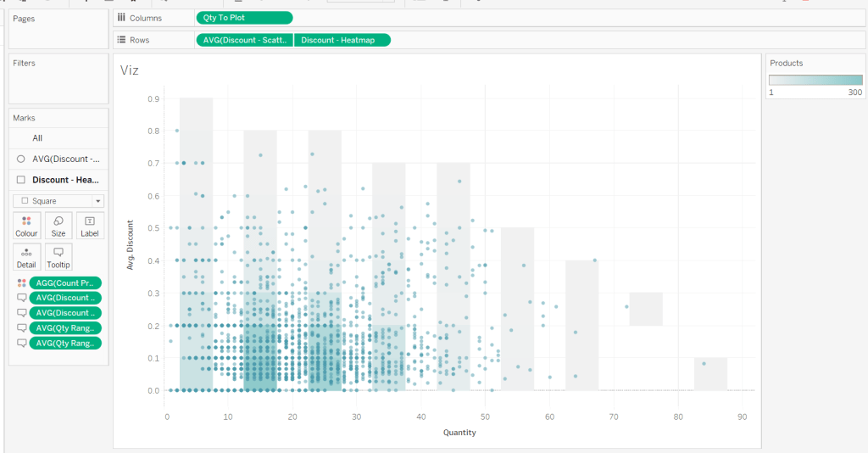
Task: Open the Size mark property
Action: 58,225
